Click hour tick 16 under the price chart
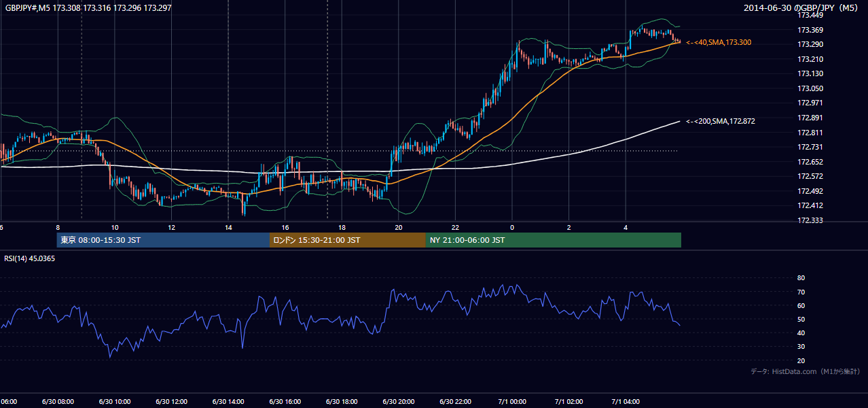Image resolution: width=868 pixels, height=408 pixels. pyautogui.click(x=285, y=227)
